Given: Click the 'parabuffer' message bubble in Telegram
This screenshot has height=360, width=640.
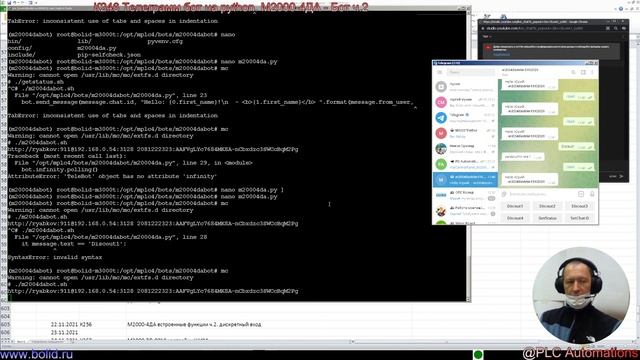Looking at the screenshot, I should [522, 157].
